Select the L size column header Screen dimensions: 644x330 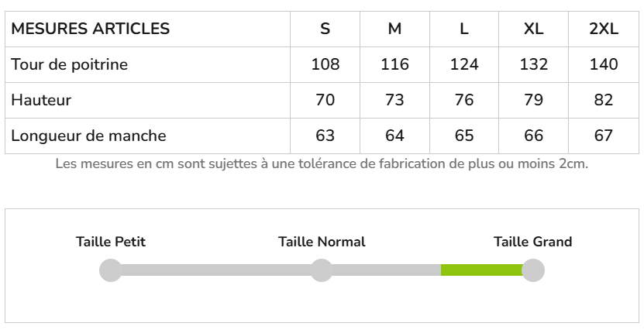[464, 29]
